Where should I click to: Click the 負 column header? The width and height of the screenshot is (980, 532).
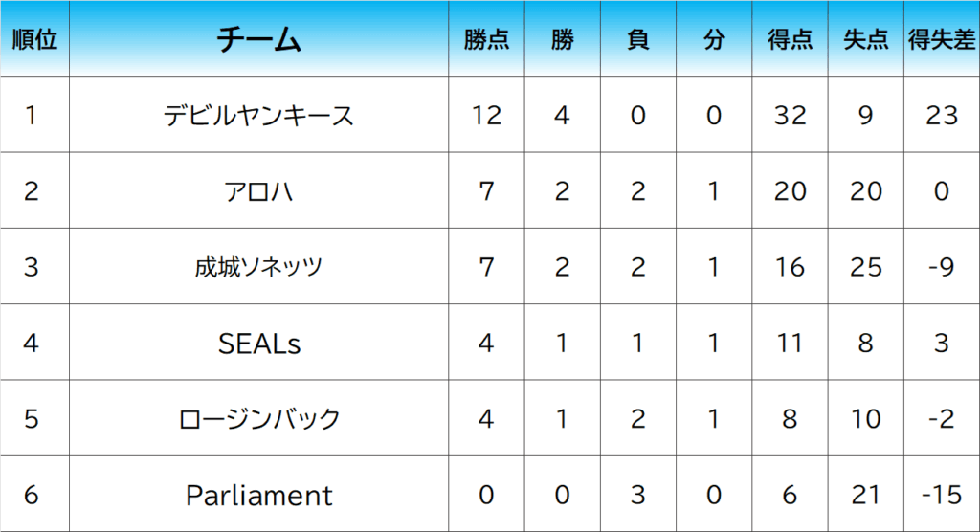click(637, 40)
